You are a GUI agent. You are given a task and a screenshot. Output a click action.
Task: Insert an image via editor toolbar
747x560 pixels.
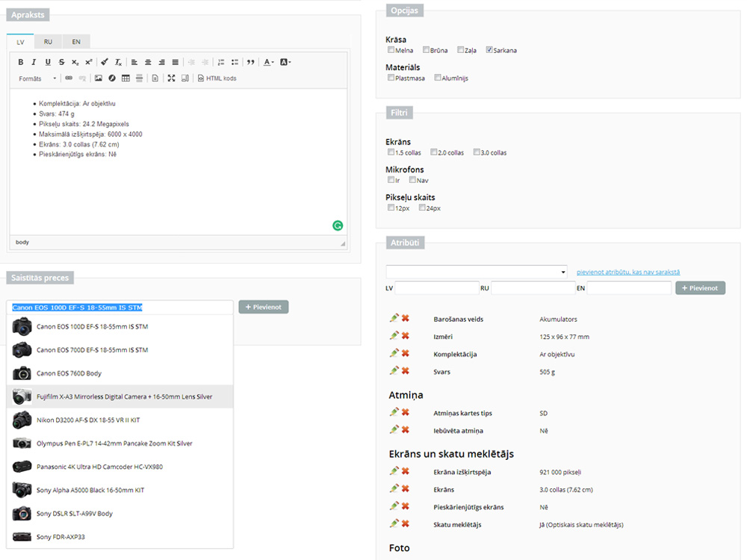coord(98,78)
